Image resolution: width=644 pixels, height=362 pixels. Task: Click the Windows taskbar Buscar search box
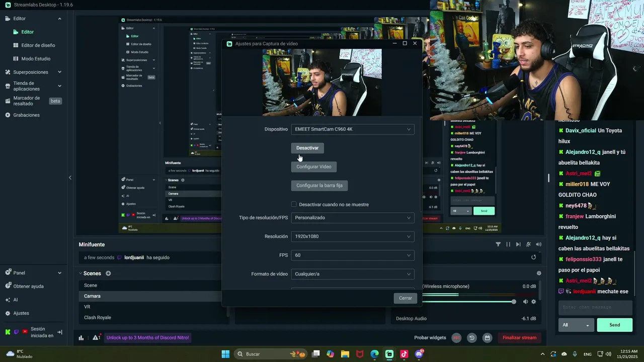point(271,354)
